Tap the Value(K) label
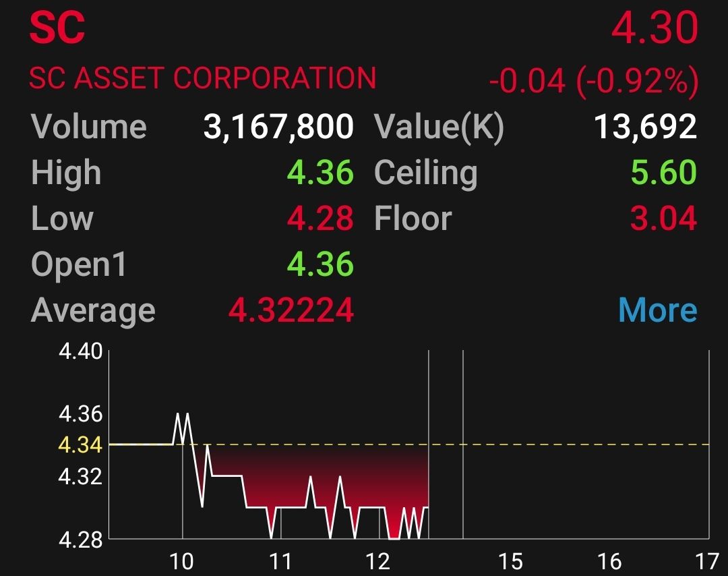728x576 pixels. coord(439,127)
